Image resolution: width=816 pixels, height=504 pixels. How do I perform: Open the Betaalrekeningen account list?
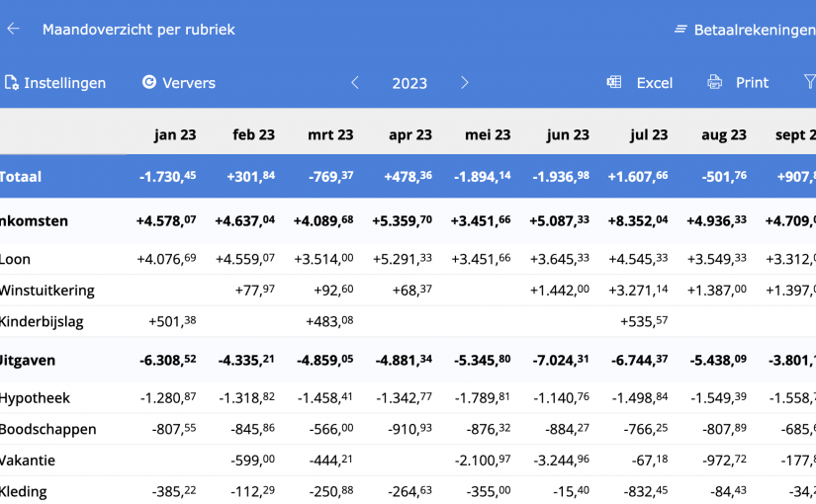click(745, 30)
